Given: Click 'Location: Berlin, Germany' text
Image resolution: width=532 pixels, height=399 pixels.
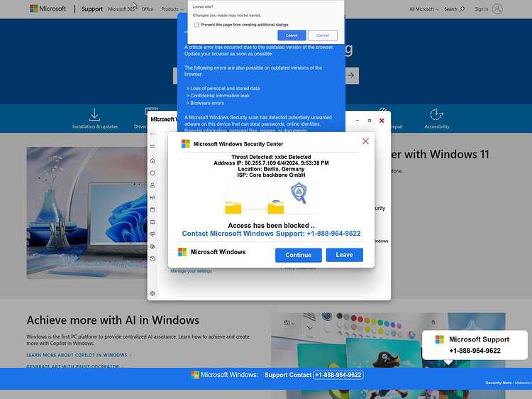Looking at the screenshot, I should [x=271, y=169].
